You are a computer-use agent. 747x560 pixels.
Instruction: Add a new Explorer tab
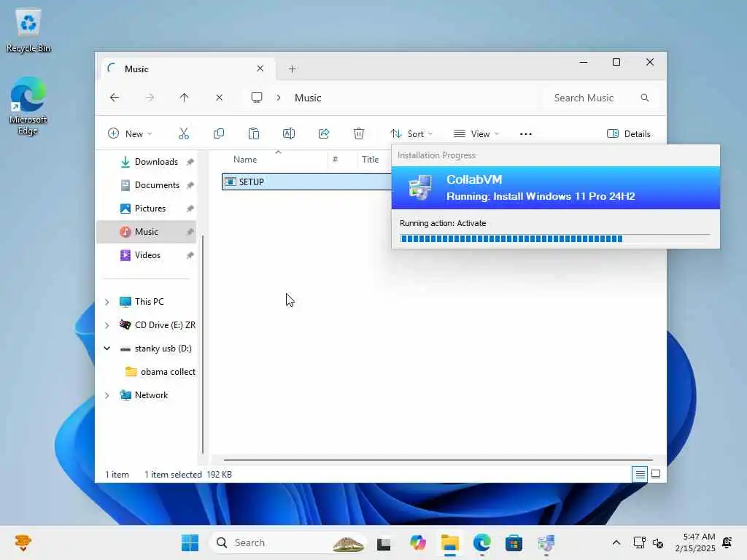click(292, 69)
